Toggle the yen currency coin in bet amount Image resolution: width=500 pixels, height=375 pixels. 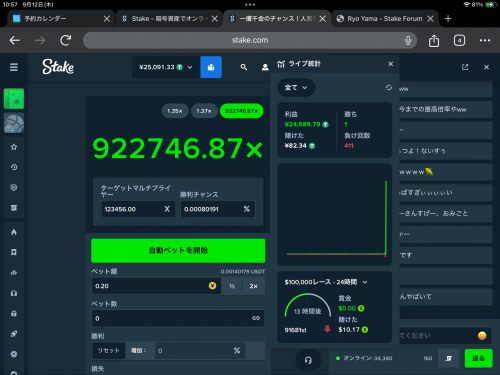(212, 286)
